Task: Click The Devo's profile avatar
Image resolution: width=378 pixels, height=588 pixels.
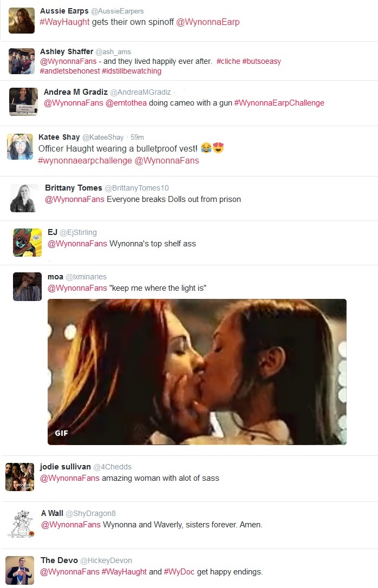Action: 20,571
